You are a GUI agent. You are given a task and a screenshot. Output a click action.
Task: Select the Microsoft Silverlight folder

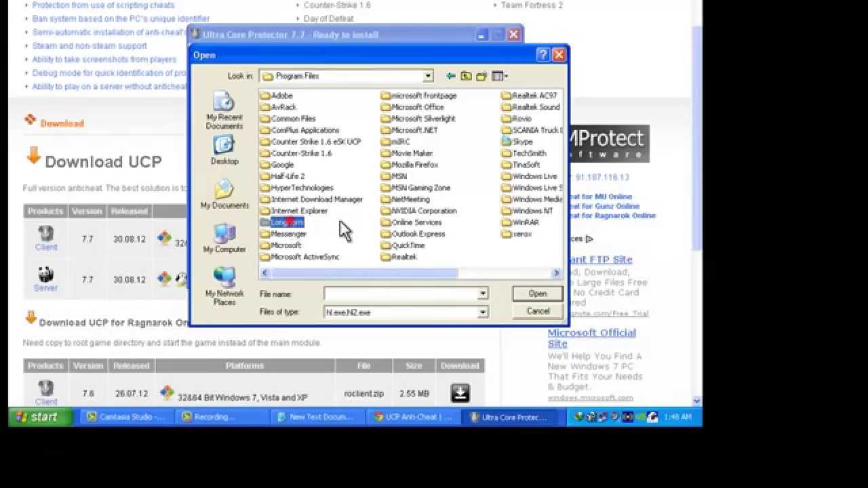point(418,119)
